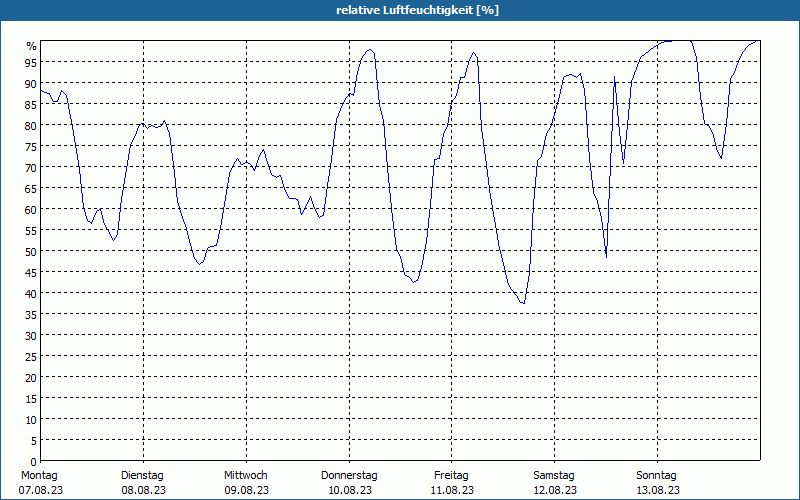Click the 'Dienstag' day label
The height and width of the screenshot is (500, 800).
142,475
